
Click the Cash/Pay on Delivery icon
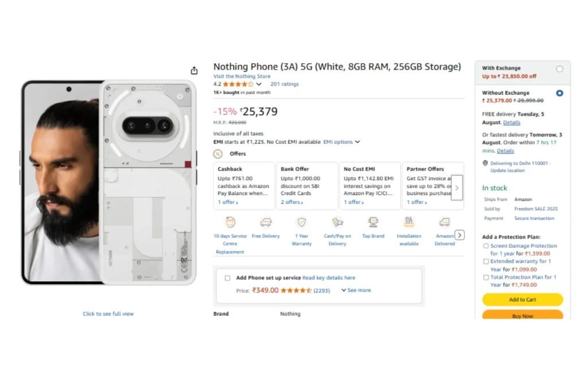pos(338,223)
